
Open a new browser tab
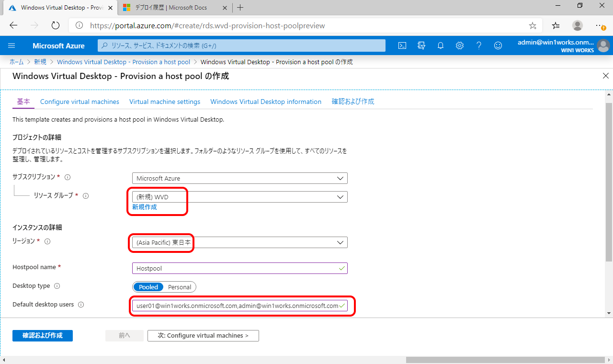point(240,8)
